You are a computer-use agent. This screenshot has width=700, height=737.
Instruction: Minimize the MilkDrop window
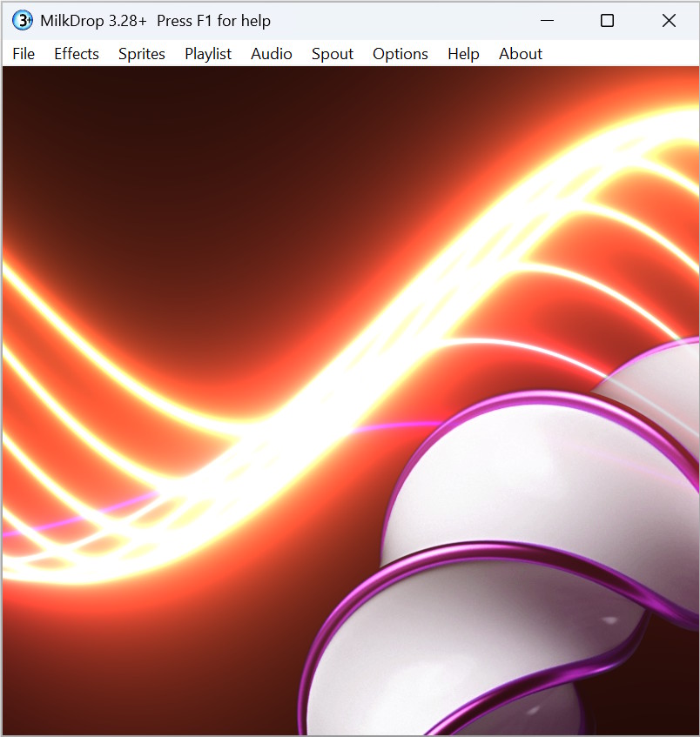coord(547,21)
